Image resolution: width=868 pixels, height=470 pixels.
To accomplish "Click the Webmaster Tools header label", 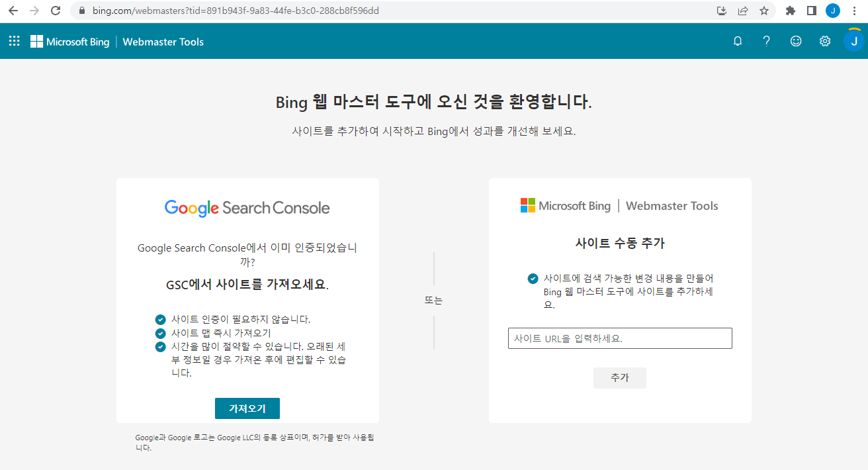I will 163,41.
